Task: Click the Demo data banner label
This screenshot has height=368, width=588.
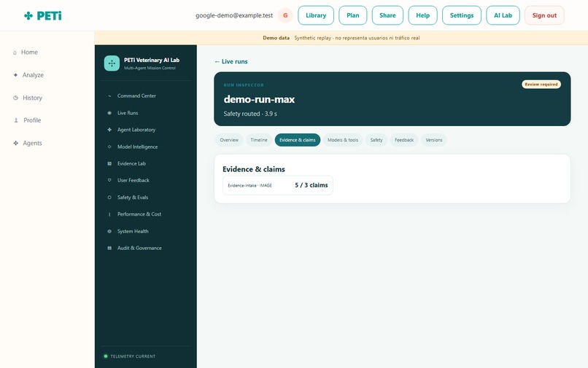Action: (276, 38)
